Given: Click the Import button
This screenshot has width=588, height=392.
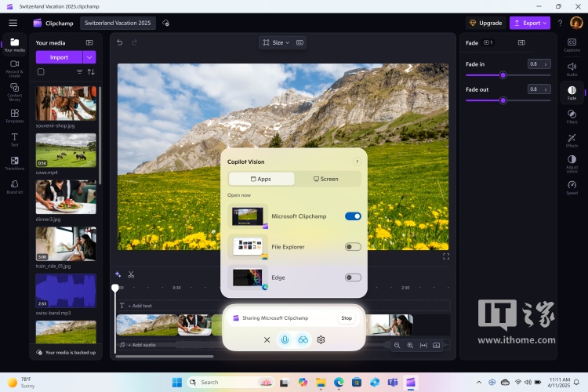Looking at the screenshot, I should pos(59,57).
